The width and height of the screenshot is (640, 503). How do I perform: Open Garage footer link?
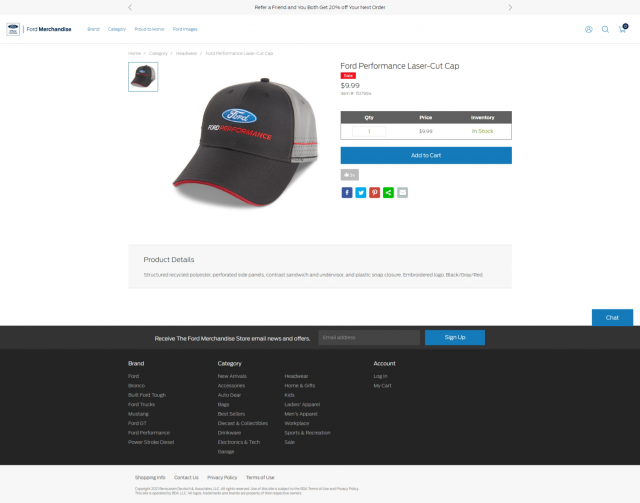(226, 452)
